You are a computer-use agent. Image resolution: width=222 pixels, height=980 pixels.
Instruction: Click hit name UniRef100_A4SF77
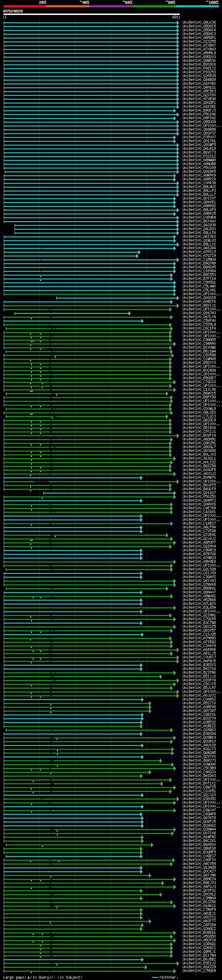199,921
